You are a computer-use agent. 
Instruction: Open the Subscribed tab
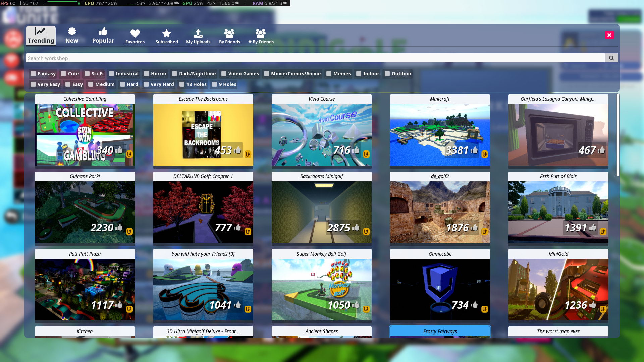[x=167, y=36]
